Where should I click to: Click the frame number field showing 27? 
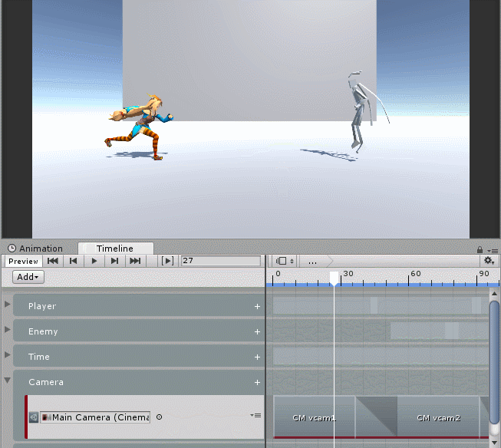coord(221,261)
